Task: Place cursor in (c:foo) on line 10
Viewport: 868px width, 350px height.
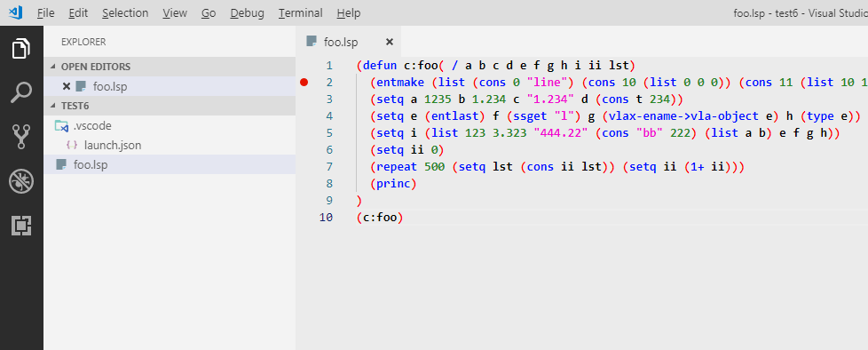Action: (x=380, y=218)
